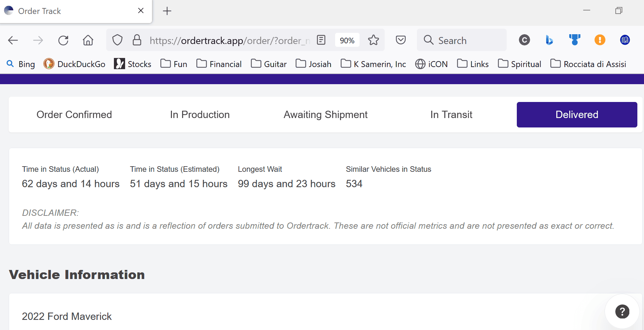Viewport: 644px width, 330px height.
Task: Bookmark this page with the star
Action: pos(374,40)
